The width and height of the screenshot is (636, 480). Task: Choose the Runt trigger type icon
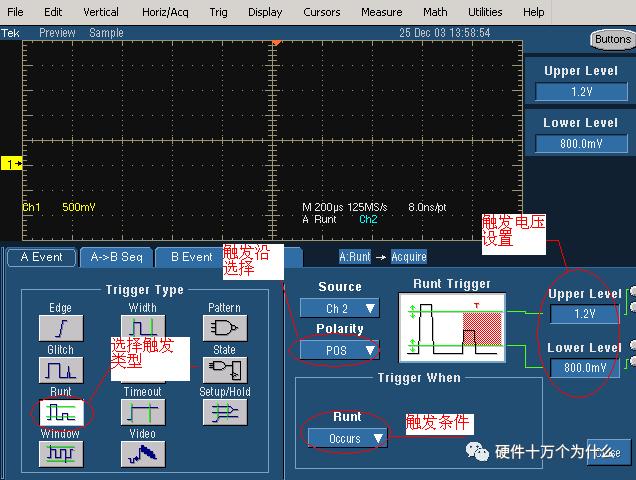pos(61,412)
